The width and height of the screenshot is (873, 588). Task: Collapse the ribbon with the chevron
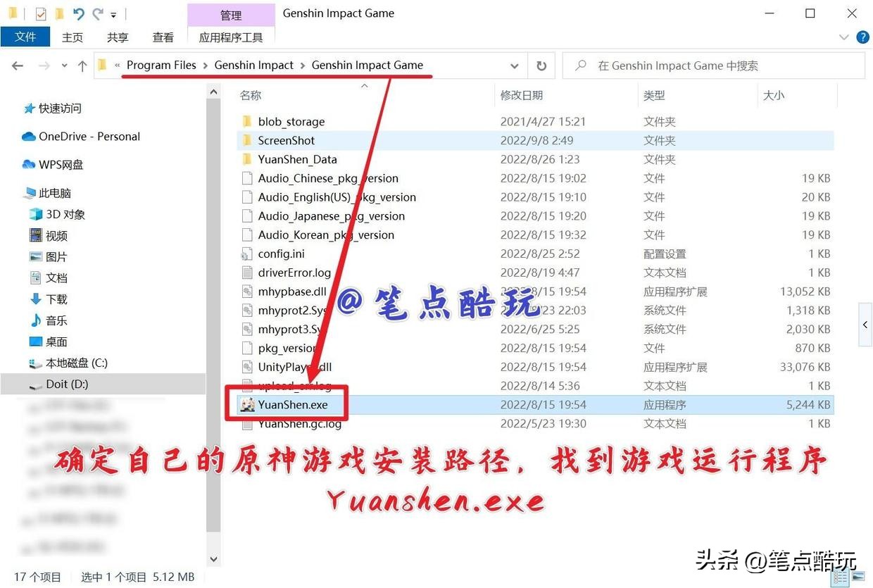tap(843, 37)
